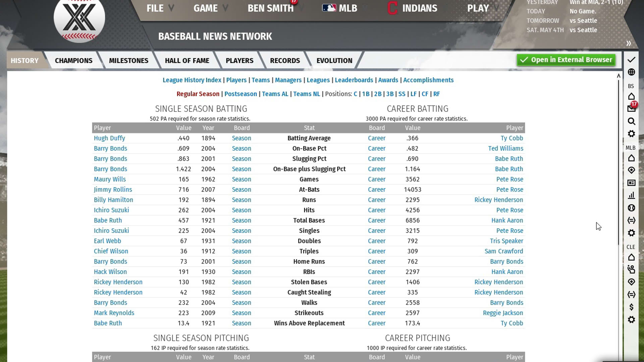644x362 pixels.
Task: Open Season board link for Home Runs
Action: (241, 261)
